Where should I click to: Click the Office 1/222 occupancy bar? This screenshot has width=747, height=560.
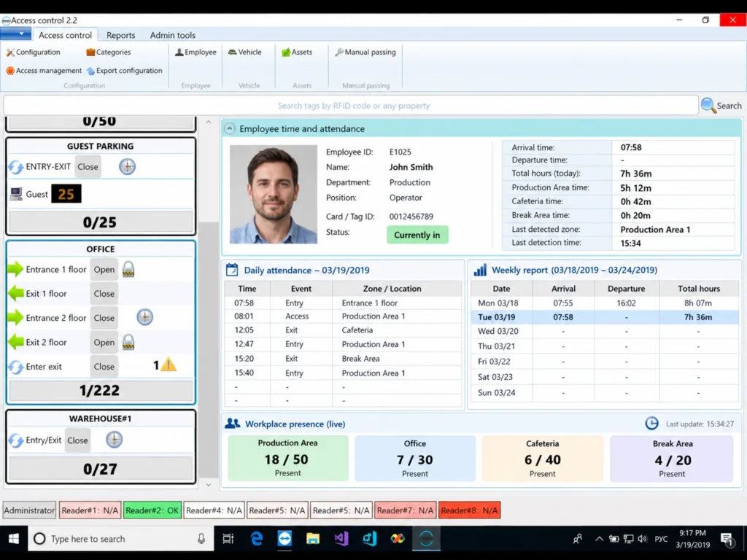coord(101,391)
